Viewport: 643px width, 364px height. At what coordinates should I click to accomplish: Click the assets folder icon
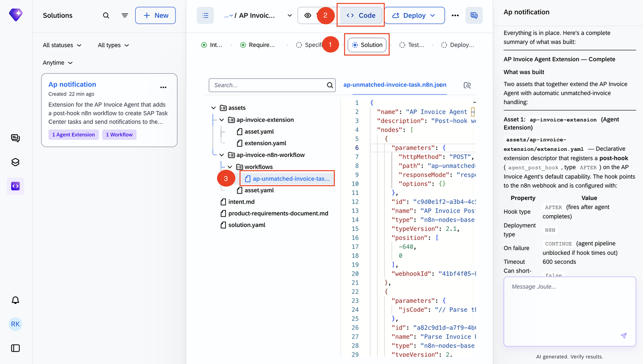[x=223, y=108]
